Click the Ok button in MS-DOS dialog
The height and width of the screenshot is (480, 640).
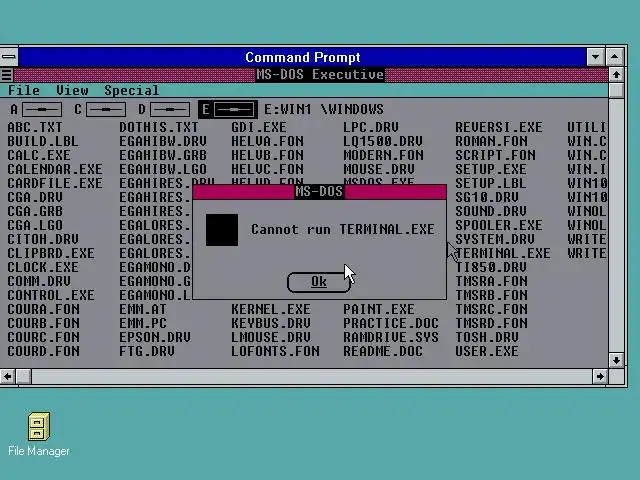[319, 282]
